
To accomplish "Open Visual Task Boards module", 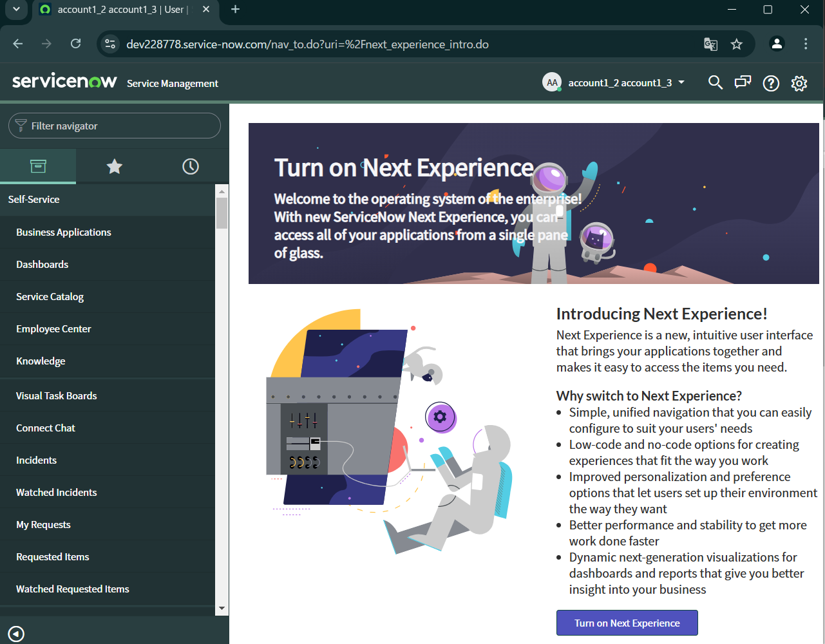I will pos(107,396).
